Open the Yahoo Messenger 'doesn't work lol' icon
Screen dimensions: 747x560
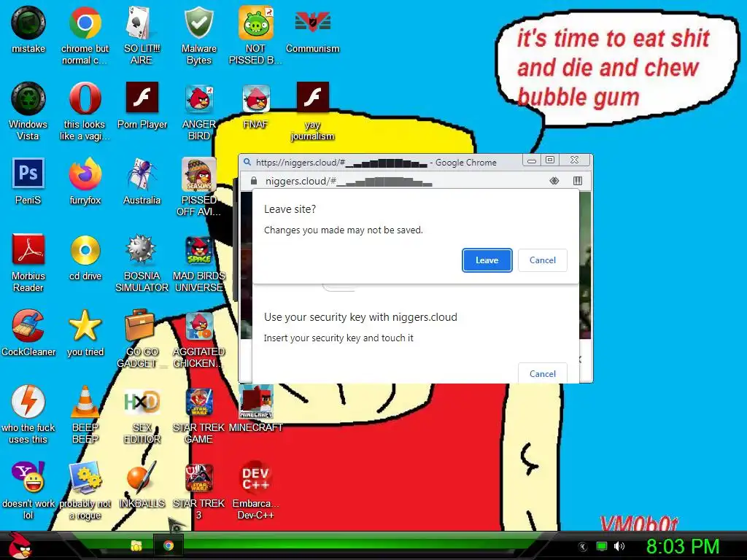[x=28, y=477]
